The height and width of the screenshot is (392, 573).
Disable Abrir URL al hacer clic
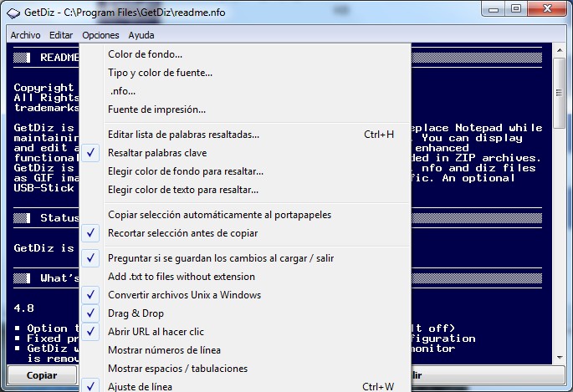[245, 332]
